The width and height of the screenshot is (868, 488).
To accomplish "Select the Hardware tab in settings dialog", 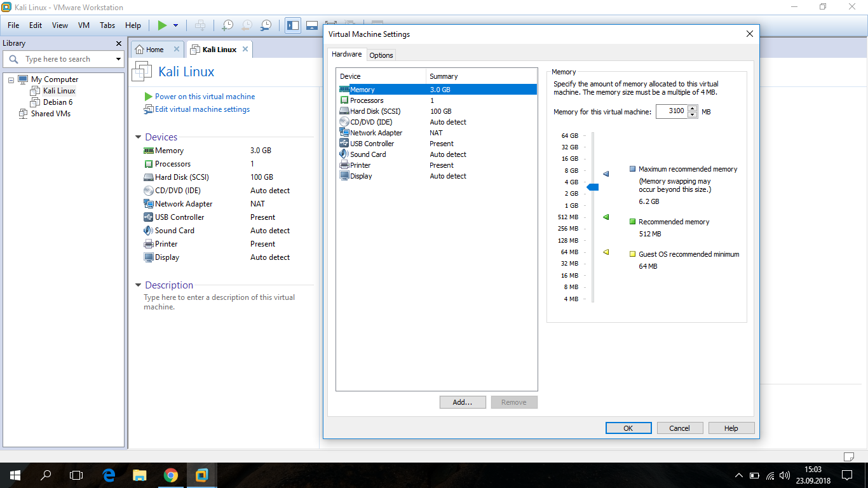I will [x=347, y=54].
